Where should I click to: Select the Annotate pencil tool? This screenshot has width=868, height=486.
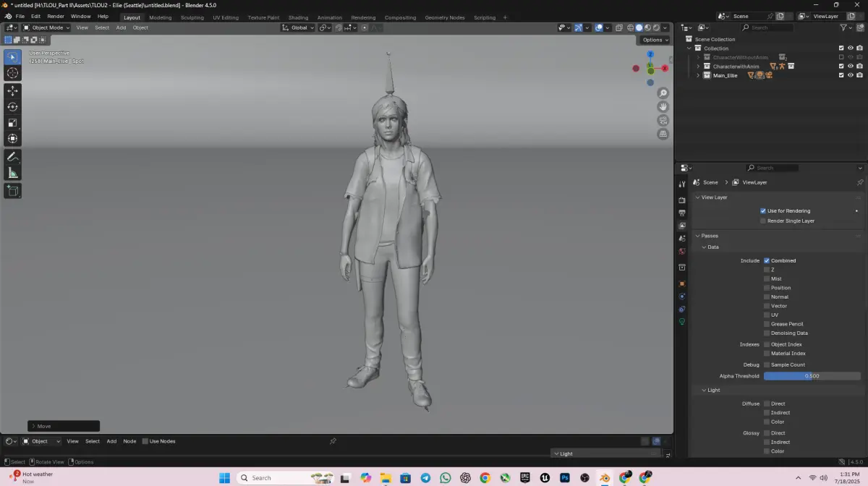[12, 157]
